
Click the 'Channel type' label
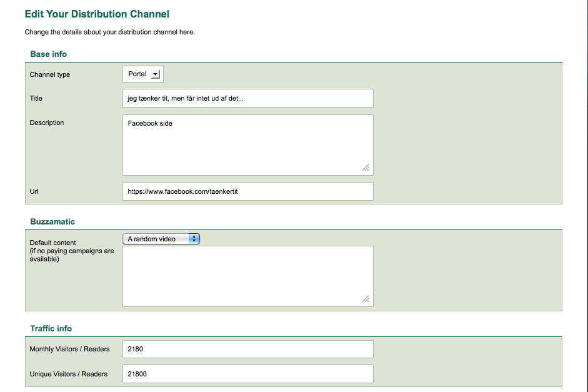pyautogui.click(x=50, y=75)
